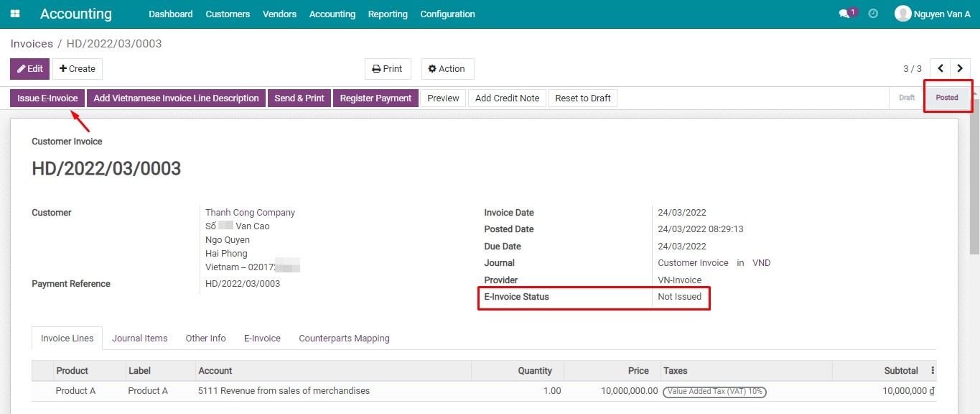The width and height of the screenshot is (980, 414).
Task: Open optional columns menu in invoice lines table
Action: (x=931, y=369)
